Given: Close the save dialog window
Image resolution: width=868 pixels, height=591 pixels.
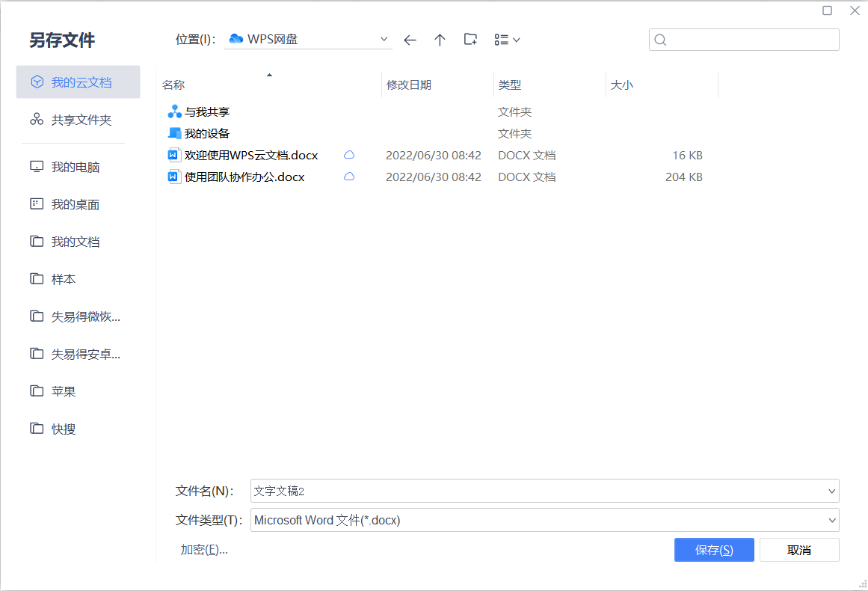Looking at the screenshot, I should tap(855, 10).
